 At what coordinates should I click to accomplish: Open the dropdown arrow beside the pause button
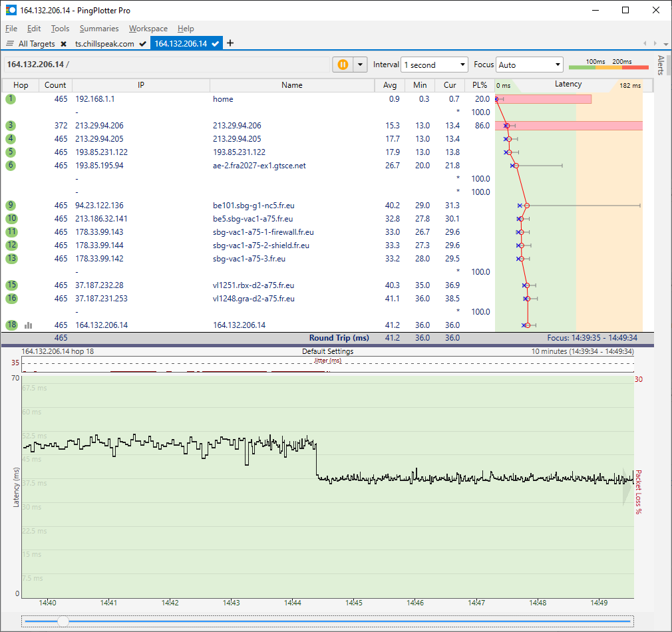pos(360,65)
